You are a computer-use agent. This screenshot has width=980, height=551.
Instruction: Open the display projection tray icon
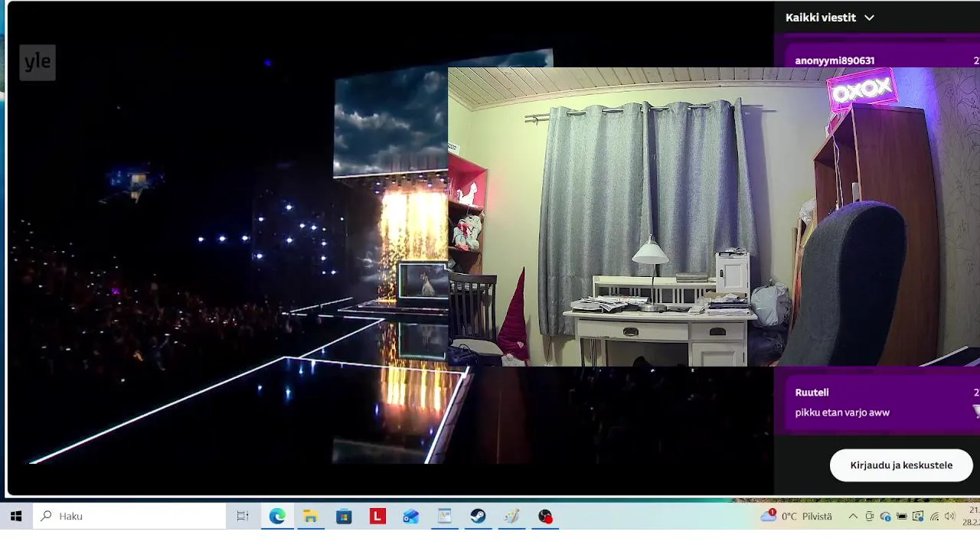[918, 517]
